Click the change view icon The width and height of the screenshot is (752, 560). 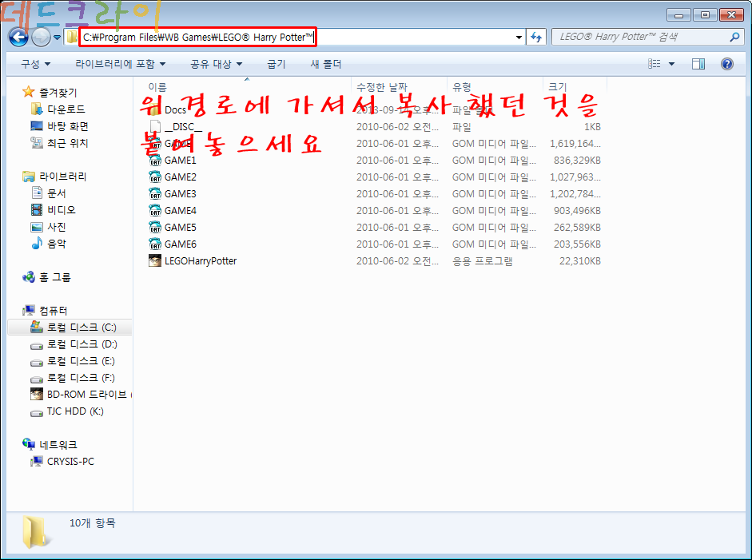tap(655, 64)
